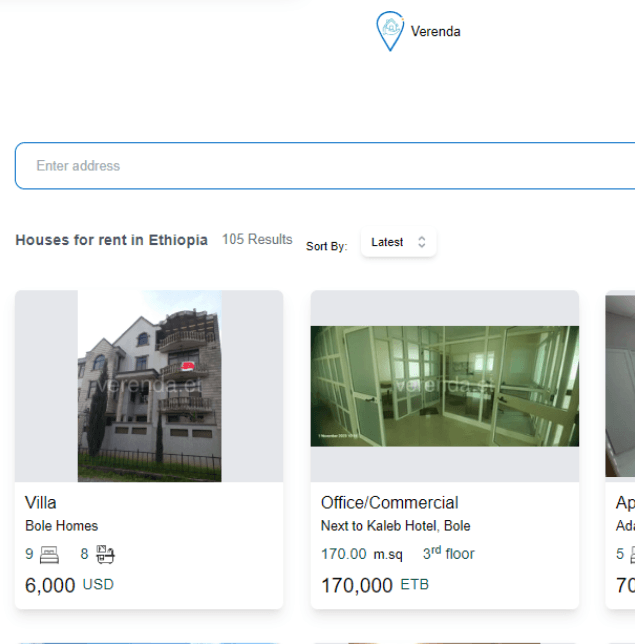Click the bed icon on Villa card

(49, 554)
